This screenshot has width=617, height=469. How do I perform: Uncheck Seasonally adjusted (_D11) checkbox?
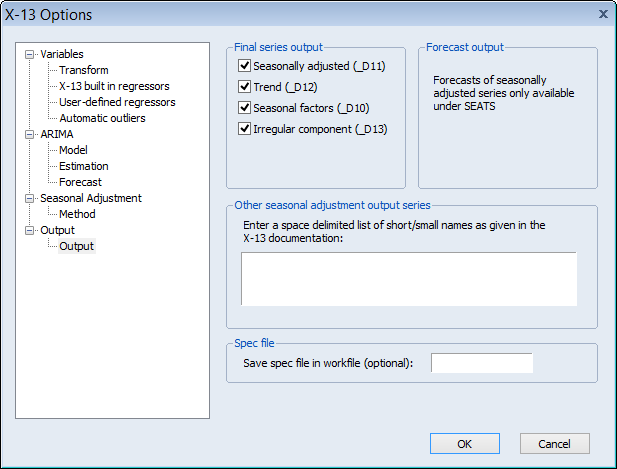click(x=244, y=66)
